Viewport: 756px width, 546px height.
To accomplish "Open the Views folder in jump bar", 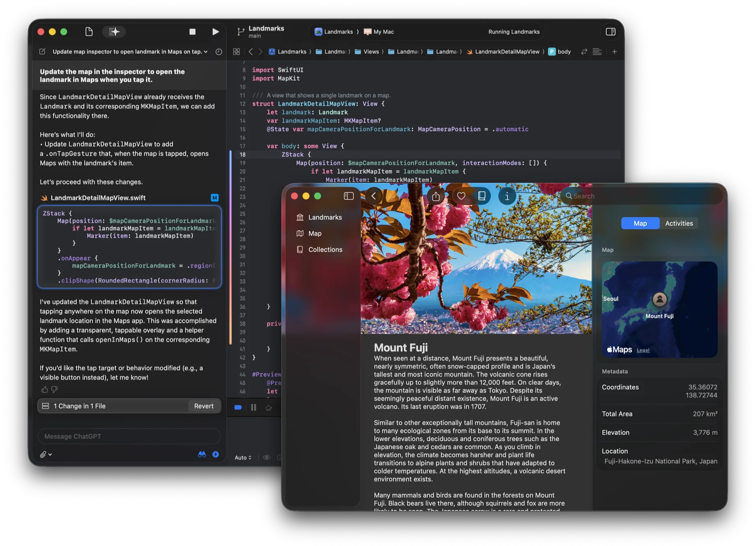I will pos(367,52).
